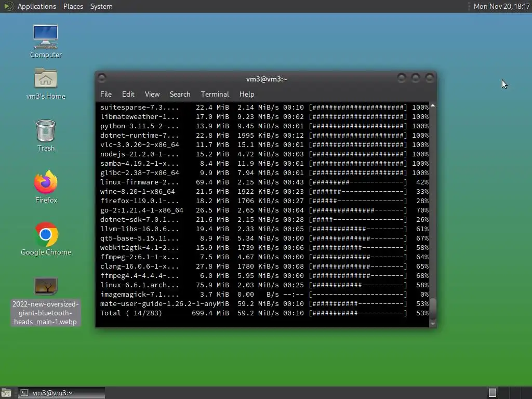Open the Terminal menu
The width and height of the screenshot is (532, 399).
pos(215,95)
